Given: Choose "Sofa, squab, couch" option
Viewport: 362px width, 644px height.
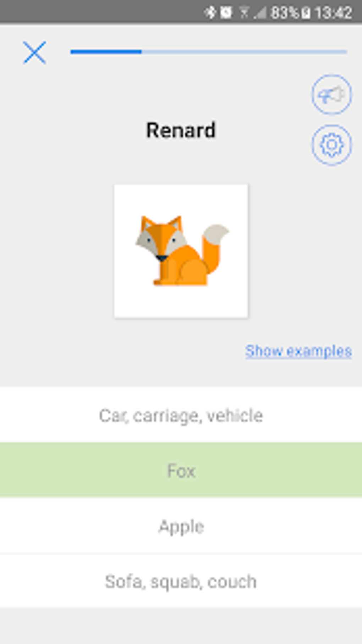Looking at the screenshot, I should (181, 581).
